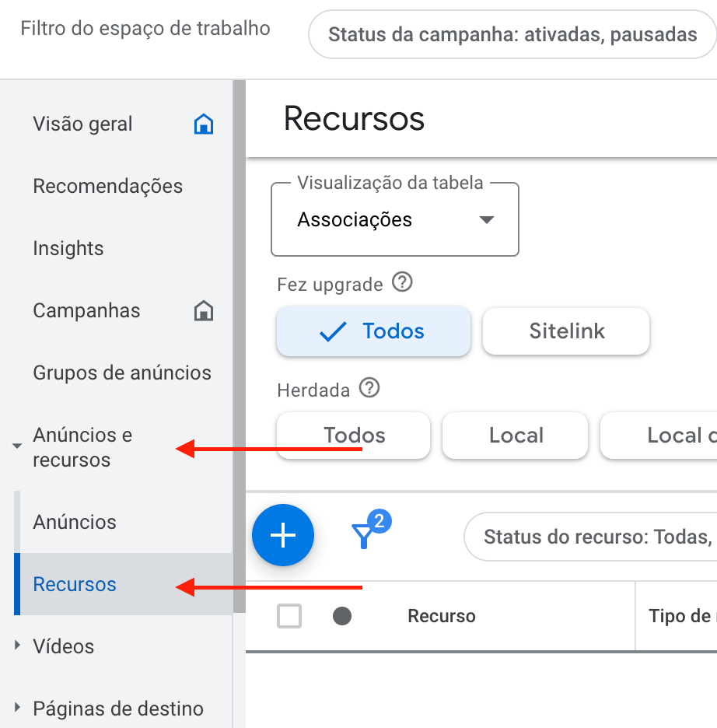This screenshot has height=728, width=717.
Task: Collapse the Anúncios e recursos section
Action: (x=17, y=447)
